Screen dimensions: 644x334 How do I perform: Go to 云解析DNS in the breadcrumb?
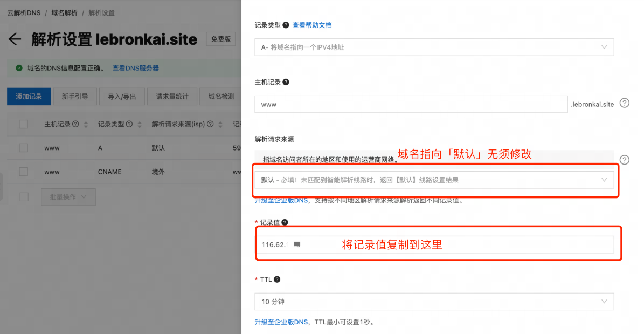point(24,12)
